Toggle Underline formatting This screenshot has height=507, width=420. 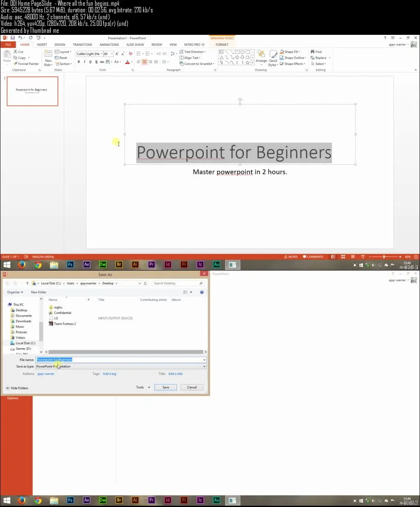point(90,62)
